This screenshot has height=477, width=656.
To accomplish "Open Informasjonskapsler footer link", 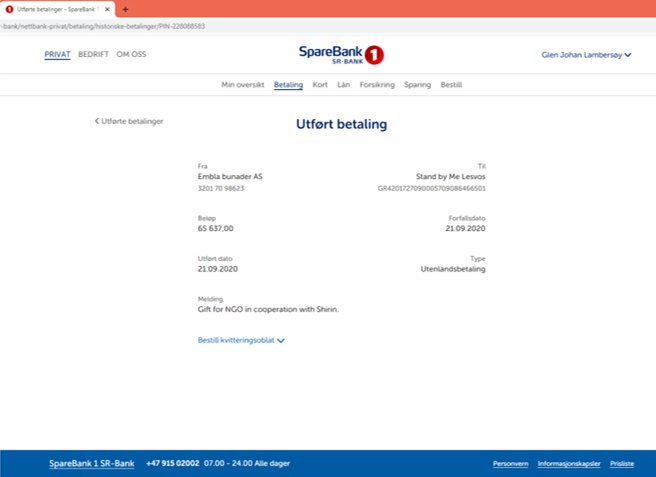I will point(567,464).
